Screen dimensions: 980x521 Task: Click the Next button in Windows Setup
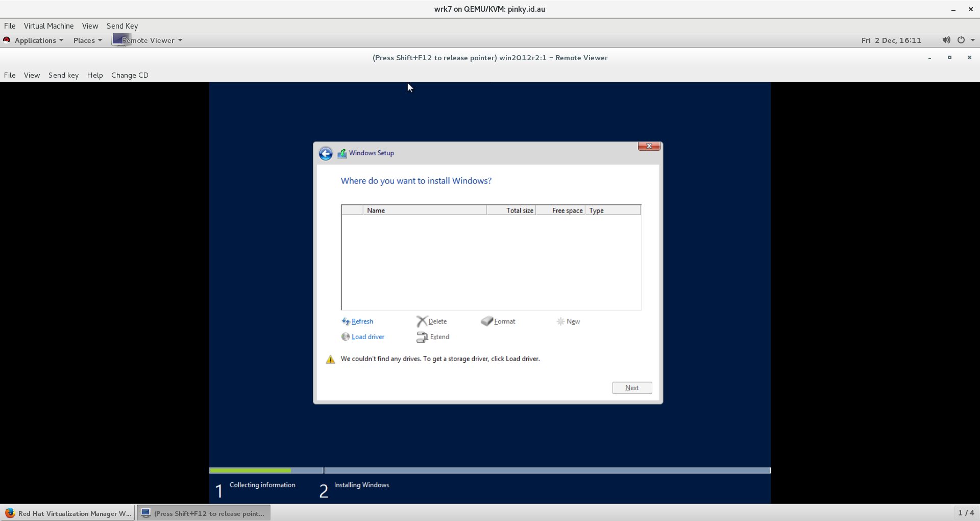pyautogui.click(x=632, y=388)
